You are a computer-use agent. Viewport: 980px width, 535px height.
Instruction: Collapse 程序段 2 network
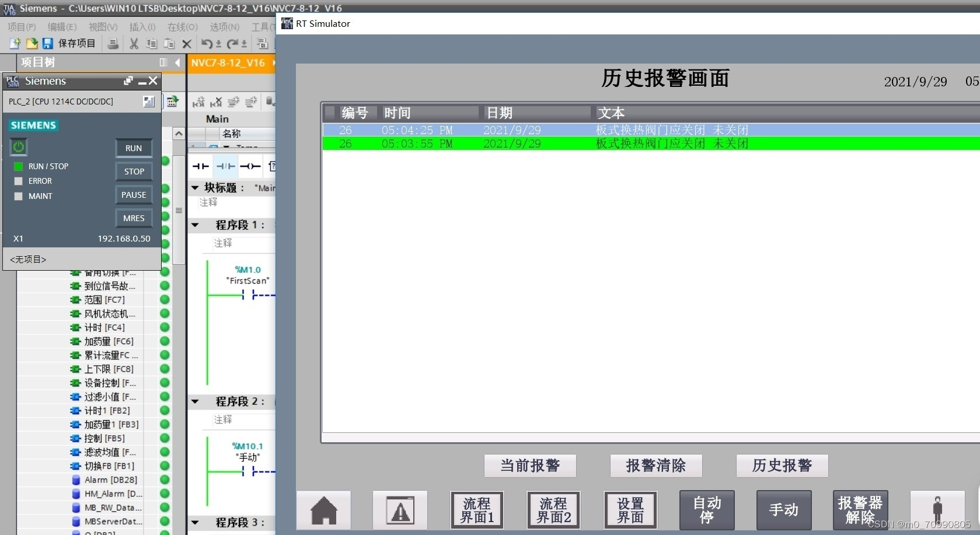tap(195, 402)
